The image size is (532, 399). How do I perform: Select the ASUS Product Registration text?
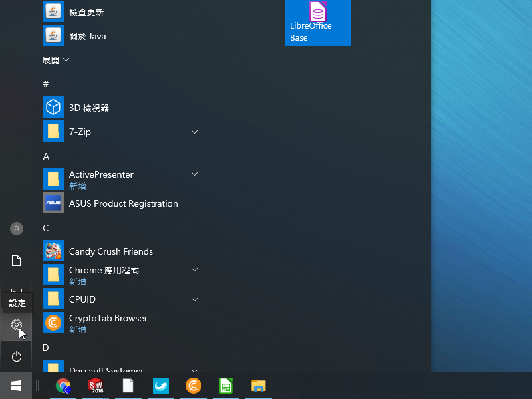coord(124,203)
